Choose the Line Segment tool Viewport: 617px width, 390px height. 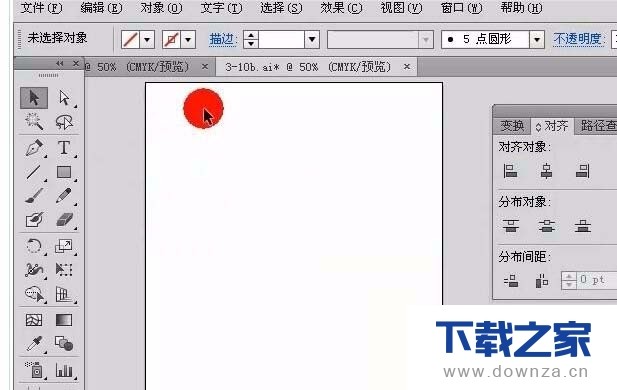tap(34, 172)
